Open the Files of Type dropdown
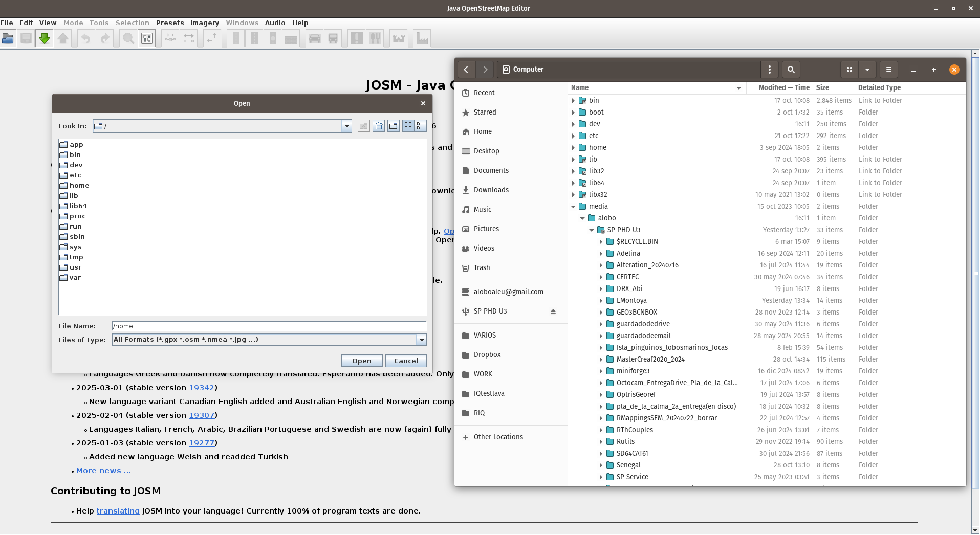The image size is (980, 535). [422, 340]
